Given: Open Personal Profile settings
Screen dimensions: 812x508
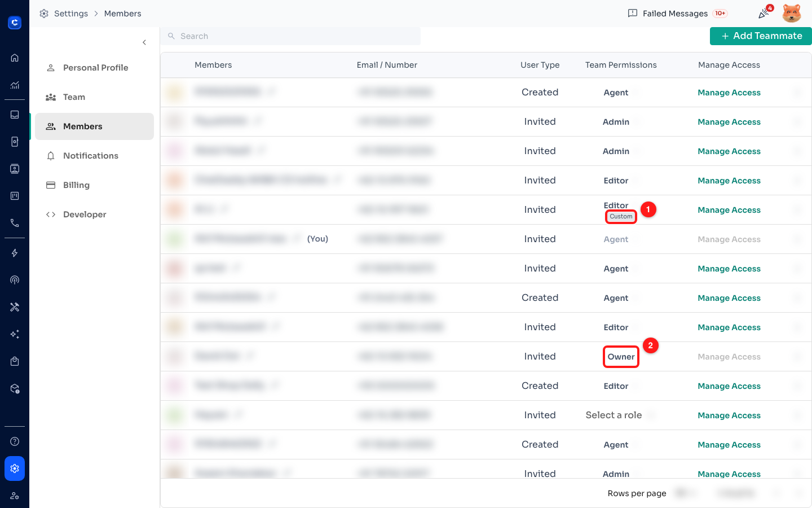Looking at the screenshot, I should point(94,68).
